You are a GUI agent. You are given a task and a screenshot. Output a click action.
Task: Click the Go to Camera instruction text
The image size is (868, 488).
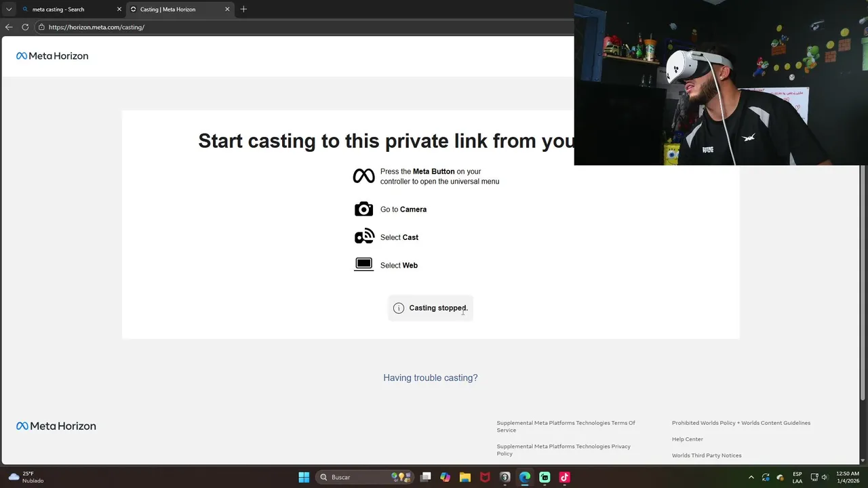click(x=403, y=209)
